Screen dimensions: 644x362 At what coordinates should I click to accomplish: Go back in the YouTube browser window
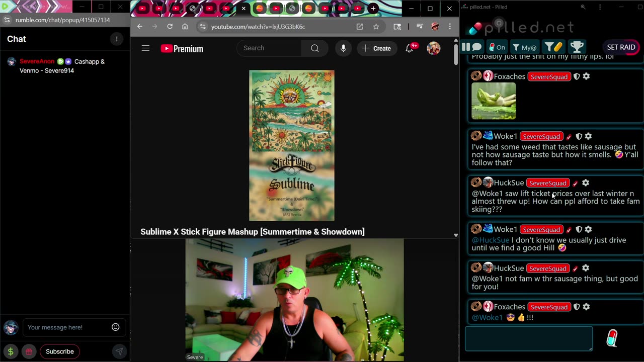coord(140,27)
